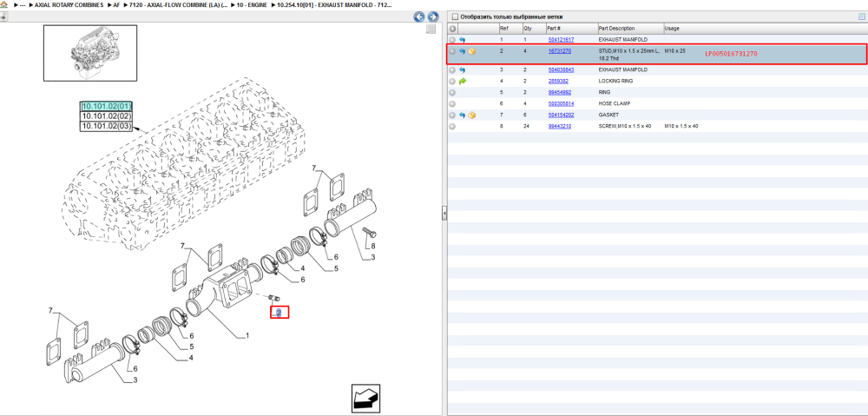Open part number link 99454992
The height and width of the screenshot is (416, 868).
559,93
